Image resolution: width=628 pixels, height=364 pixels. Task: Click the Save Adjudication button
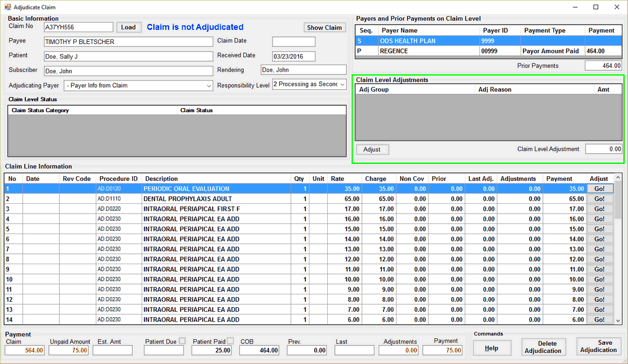(x=598, y=346)
